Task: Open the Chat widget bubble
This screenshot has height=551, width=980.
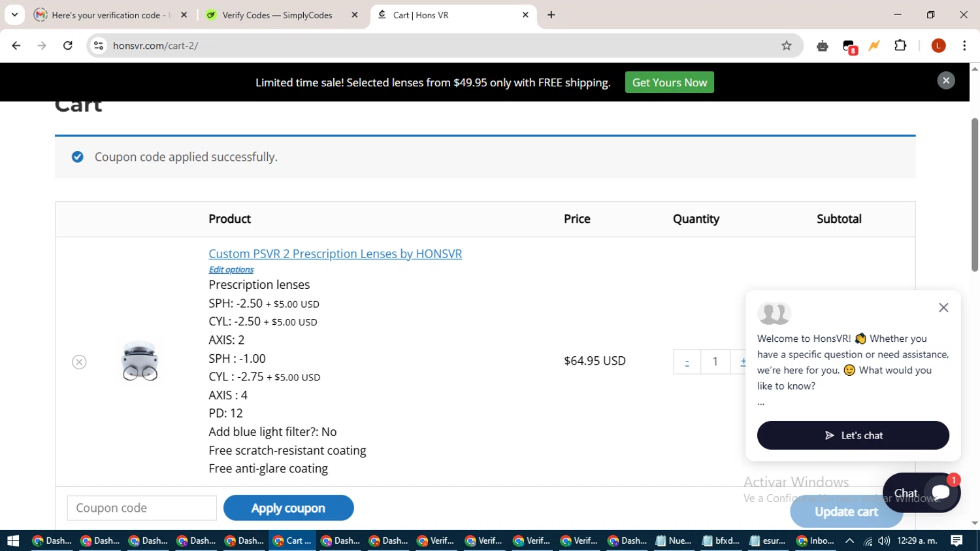Action: [x=921, y=493]
